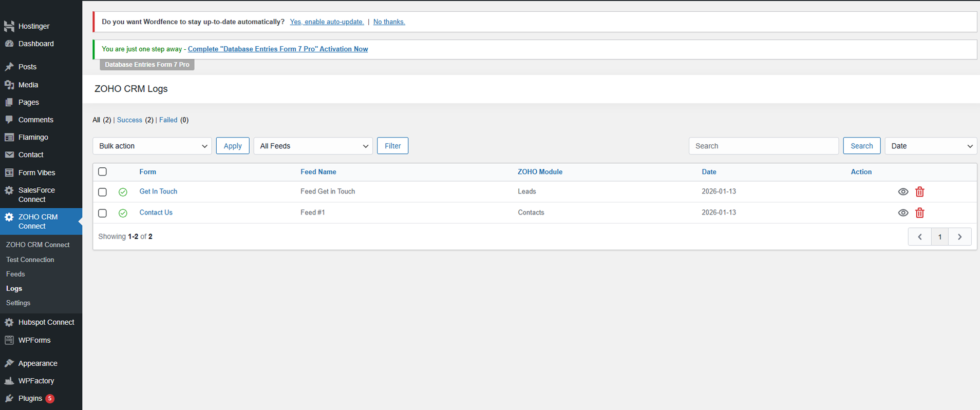Delete the Get In Touch log entry
Image resolution: width=980 pixels, height=410 pixels.
point(920,191)
